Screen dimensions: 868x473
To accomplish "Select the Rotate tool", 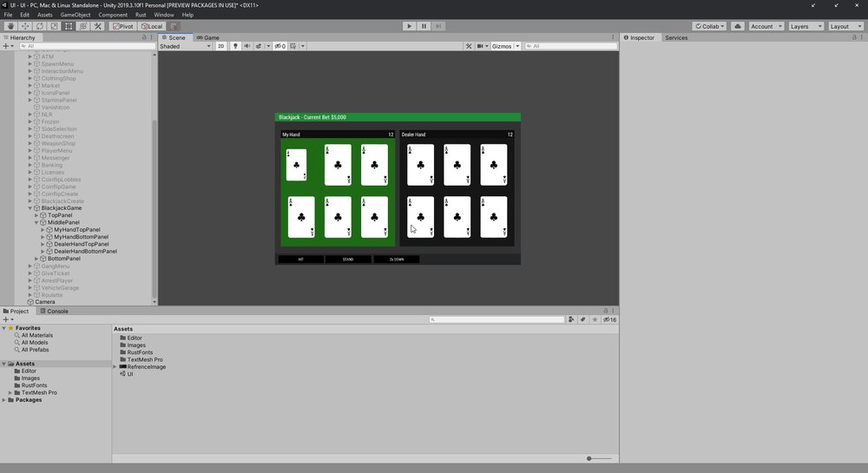I will pos(39,26).
